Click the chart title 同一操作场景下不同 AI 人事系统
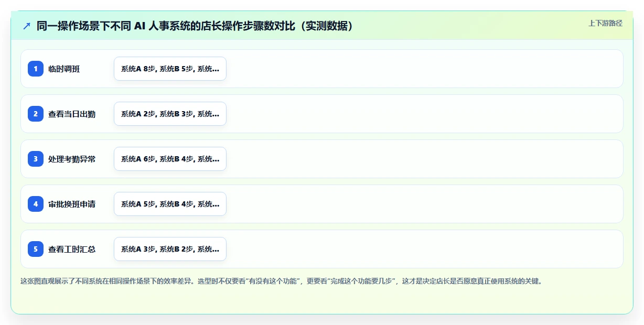 coord(195,26)
